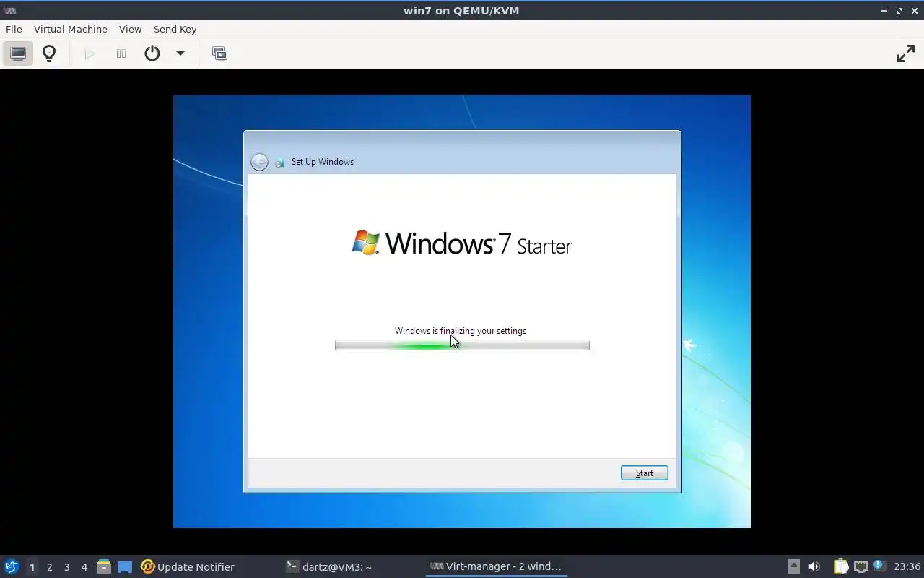
Task: Open the Virtual Machine menu
Action: pyautogui.click(x=70, y=29)
